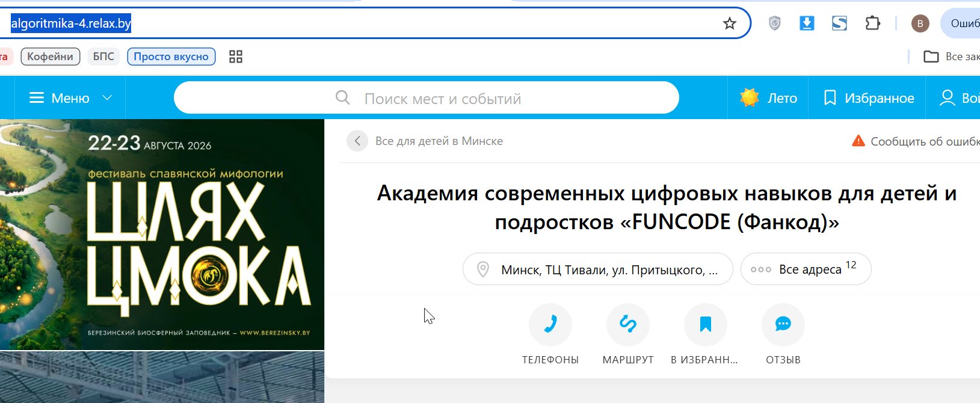Add to favorites via В ИЗБРАНН... icon
Viewport: 980px width, 403px height.
[x=706, y=325]
